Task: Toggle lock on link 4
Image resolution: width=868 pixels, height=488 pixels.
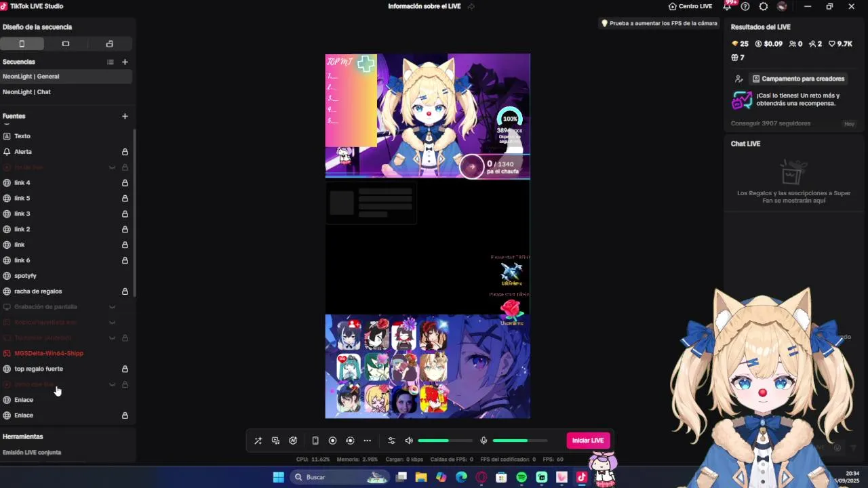Action: click(x=125, y=183)
